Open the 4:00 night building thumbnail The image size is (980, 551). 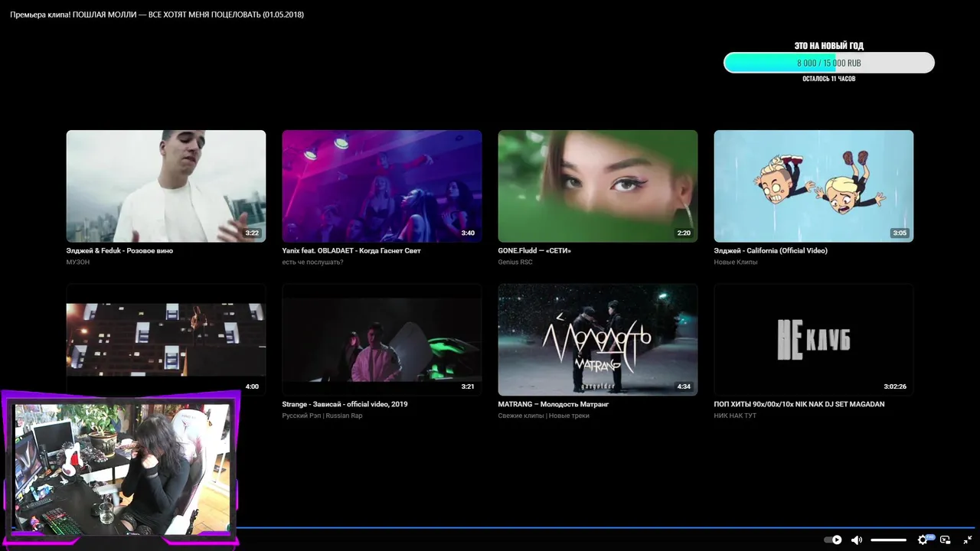[166, 340]
